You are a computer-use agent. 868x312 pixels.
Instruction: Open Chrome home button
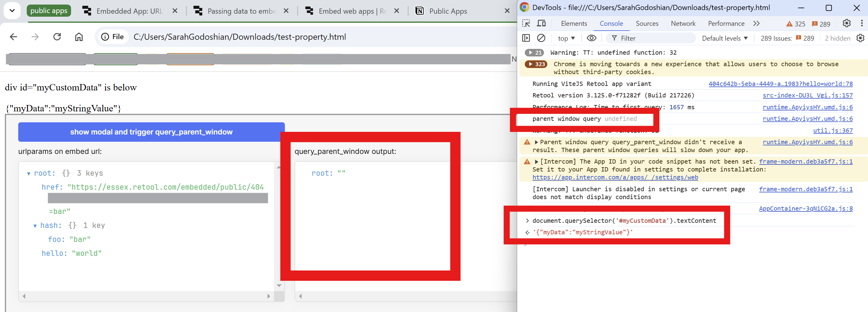pyautogui.click(x=79, y=37)
